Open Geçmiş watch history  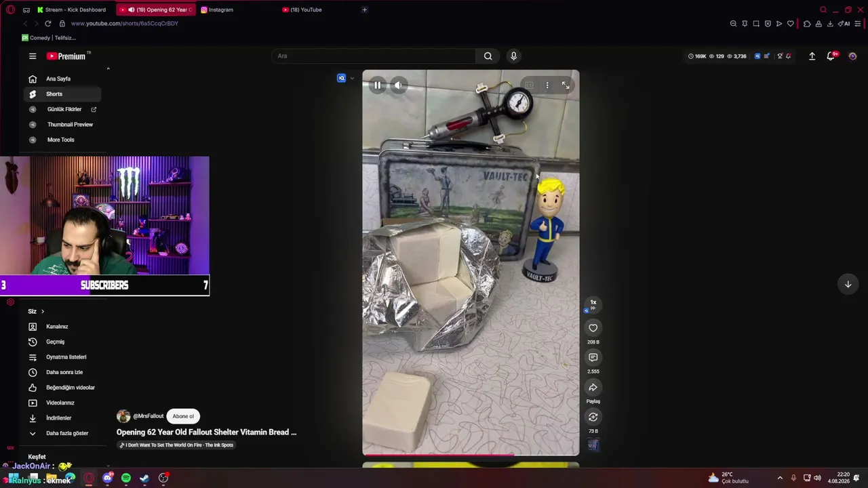pos(62,342)
